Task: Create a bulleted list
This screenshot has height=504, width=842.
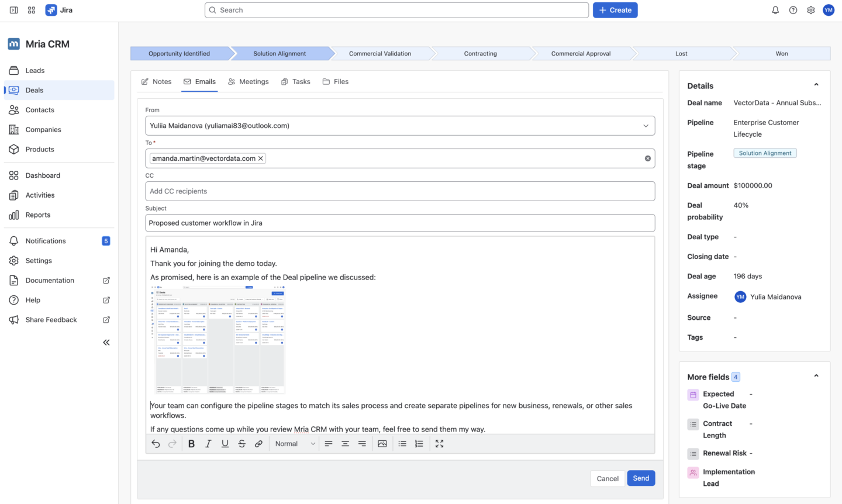Action: (x=402, y=444)
